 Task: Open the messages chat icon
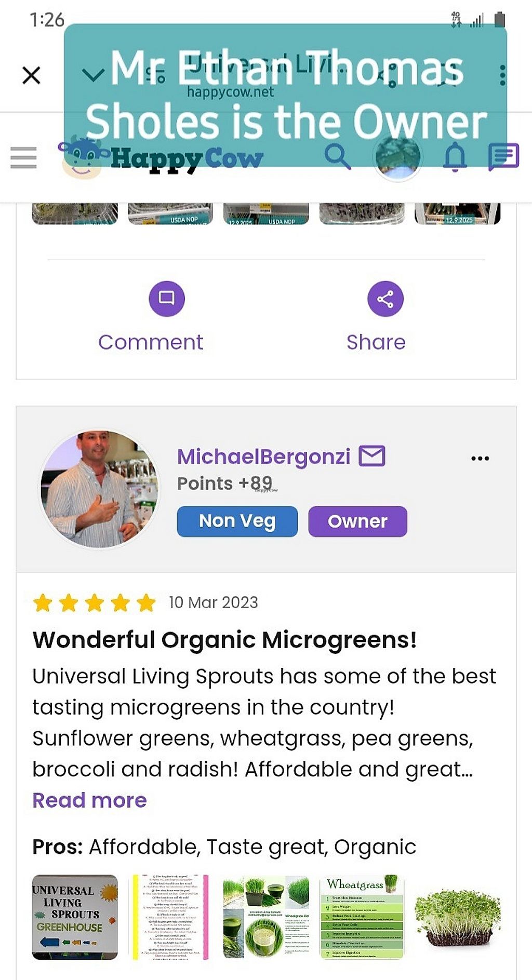pyautogui.click(x=503, y=157)
